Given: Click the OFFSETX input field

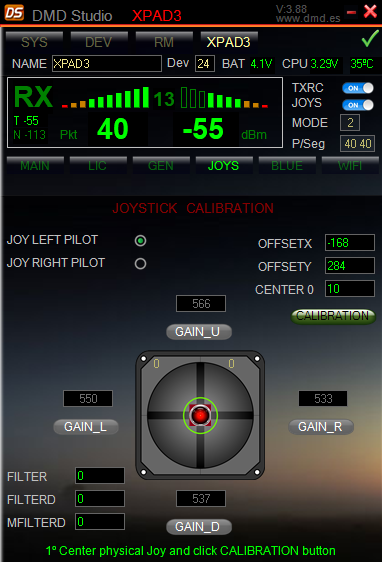Looking at the screenshot, I should (x=350, y=243).
